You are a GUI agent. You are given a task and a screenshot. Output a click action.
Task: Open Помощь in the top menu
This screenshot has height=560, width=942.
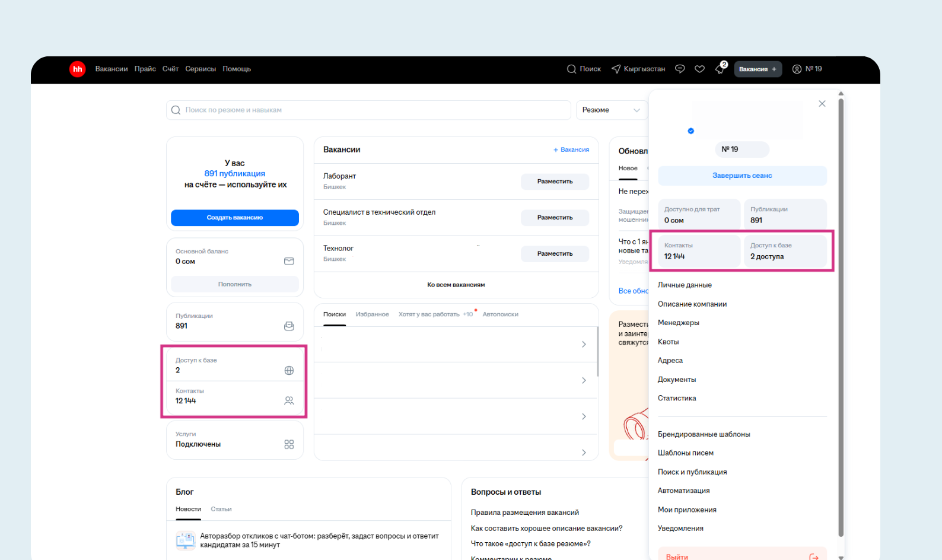tap(237, 69)
